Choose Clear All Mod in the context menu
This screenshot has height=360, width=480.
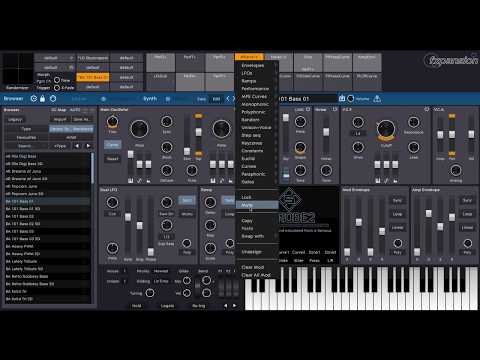pyautogui.click(x=256, y=275)
